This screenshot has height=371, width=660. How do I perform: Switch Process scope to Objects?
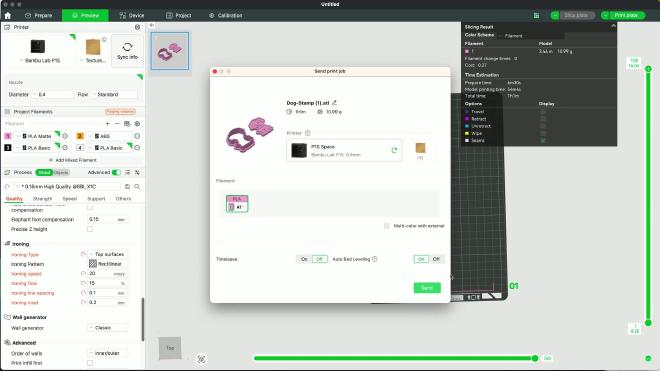point(61,173)
